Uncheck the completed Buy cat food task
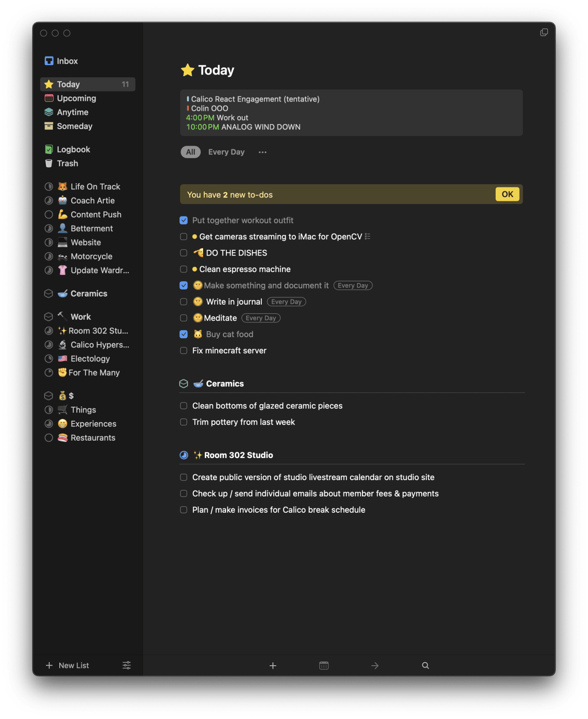 183,334
